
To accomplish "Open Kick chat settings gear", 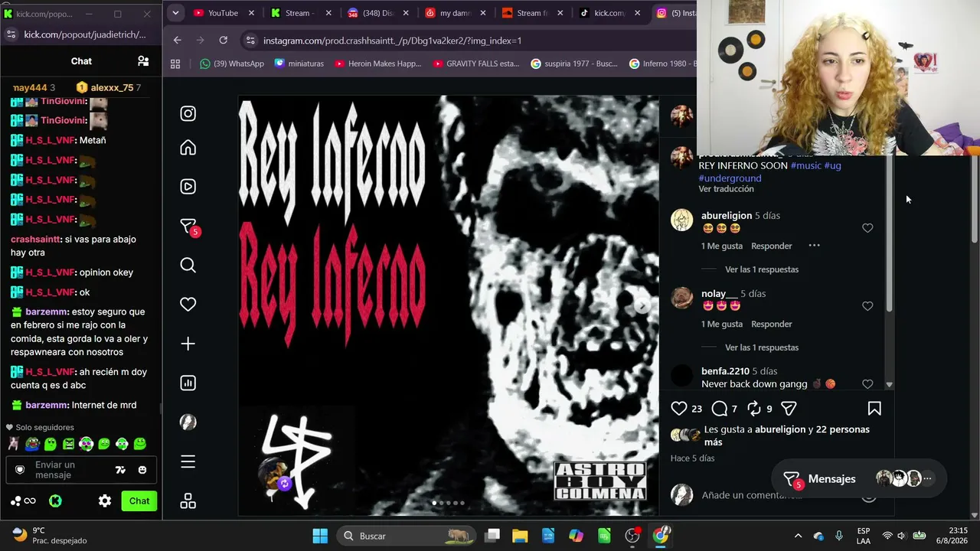I will 105,501.
